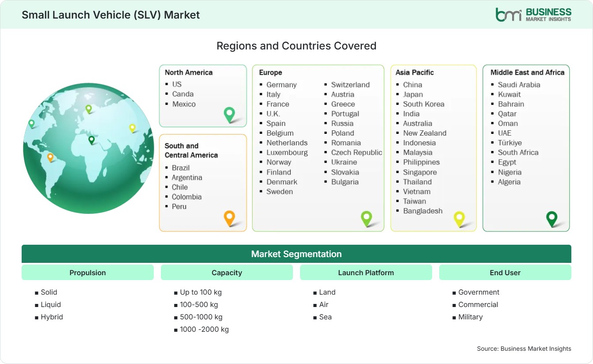The image size is (593, 364).
Task: Click 'South Korea' in the Asia Pacific list
Action: coord(424,104)
